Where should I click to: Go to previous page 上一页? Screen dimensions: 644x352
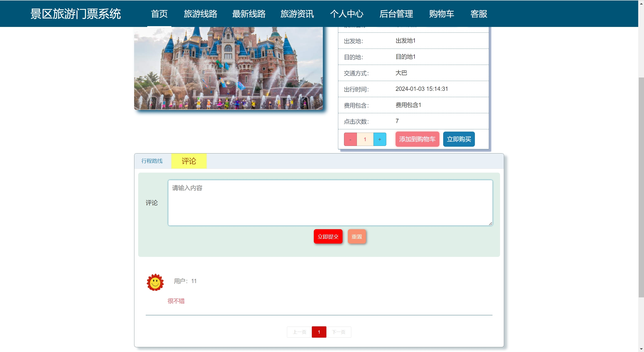[299, 332]
